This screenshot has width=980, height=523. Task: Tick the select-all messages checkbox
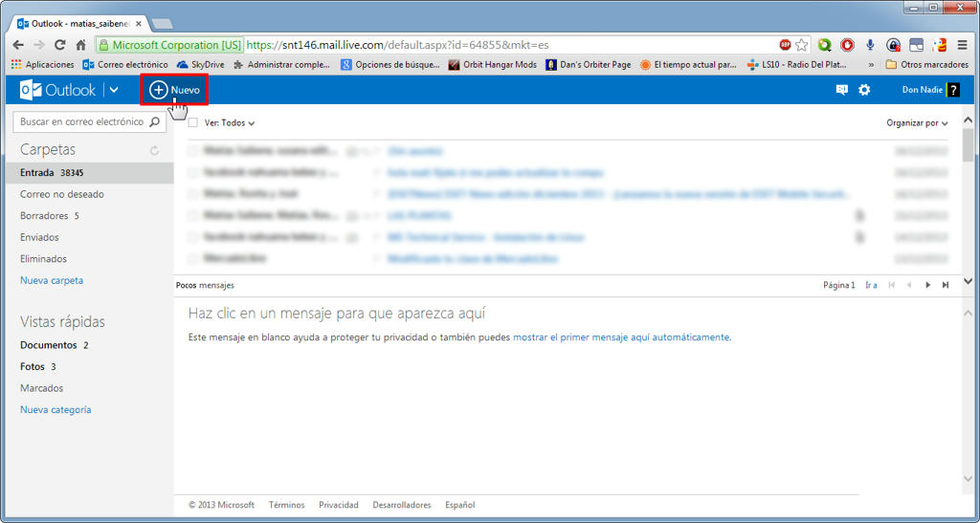pos(193,123)
